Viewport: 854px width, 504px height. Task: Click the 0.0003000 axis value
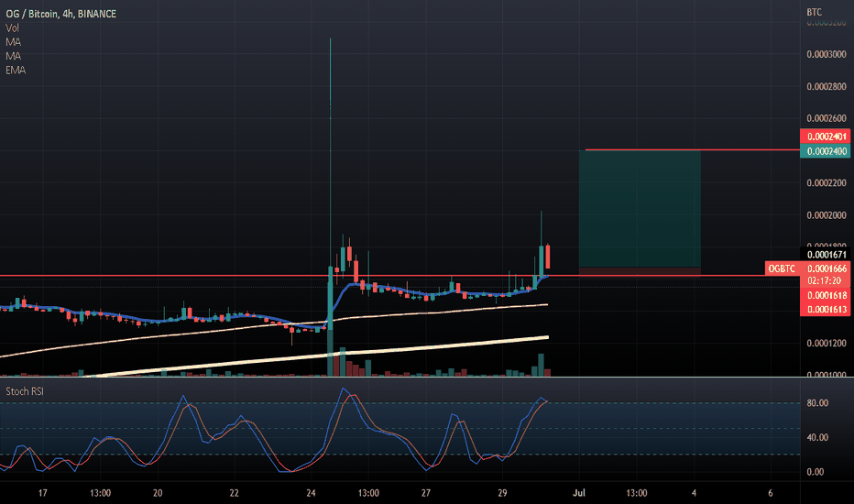pos(827,54)
